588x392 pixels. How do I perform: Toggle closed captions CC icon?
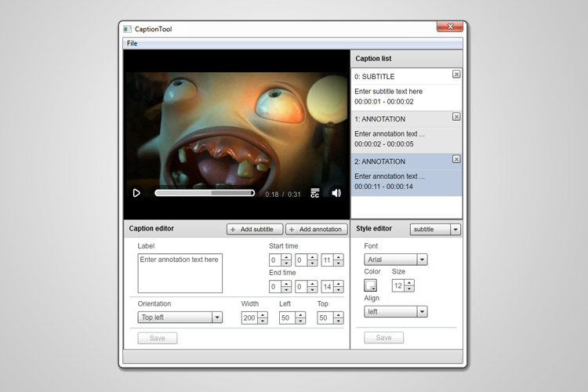[315, 193]
